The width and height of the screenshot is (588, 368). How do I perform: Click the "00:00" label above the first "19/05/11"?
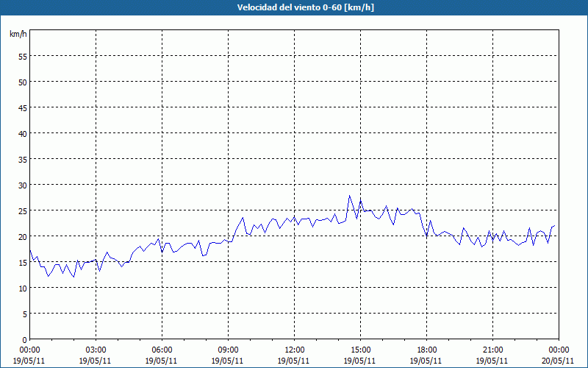30,350
